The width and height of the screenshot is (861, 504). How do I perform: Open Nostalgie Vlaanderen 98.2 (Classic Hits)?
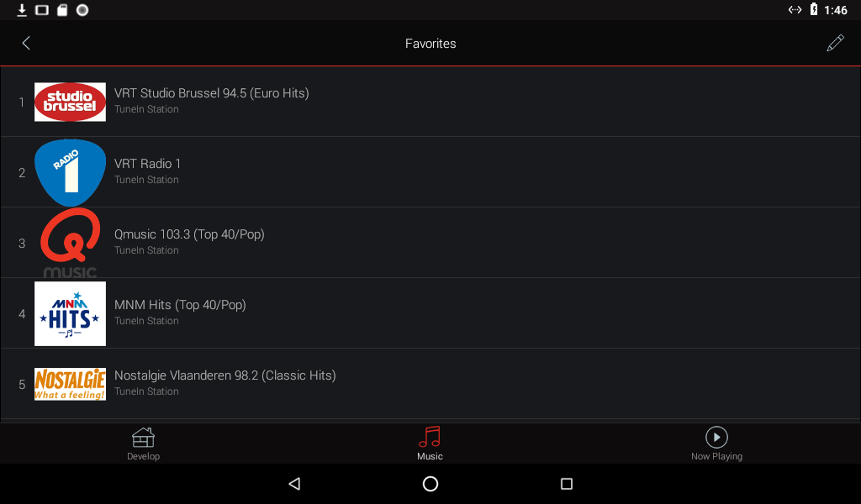(x=430, y=384)
